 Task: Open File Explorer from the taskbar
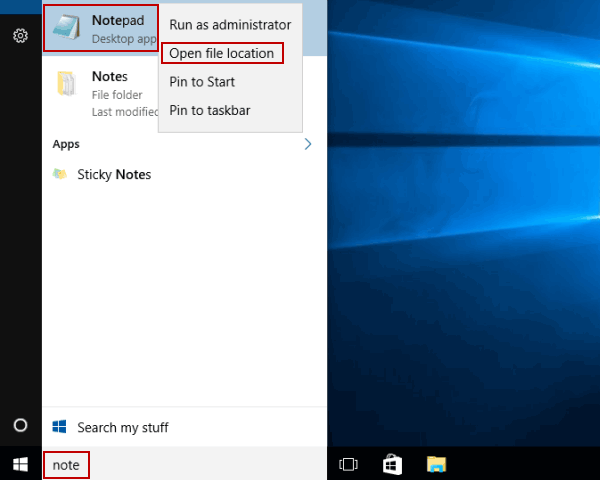point(436,464)
